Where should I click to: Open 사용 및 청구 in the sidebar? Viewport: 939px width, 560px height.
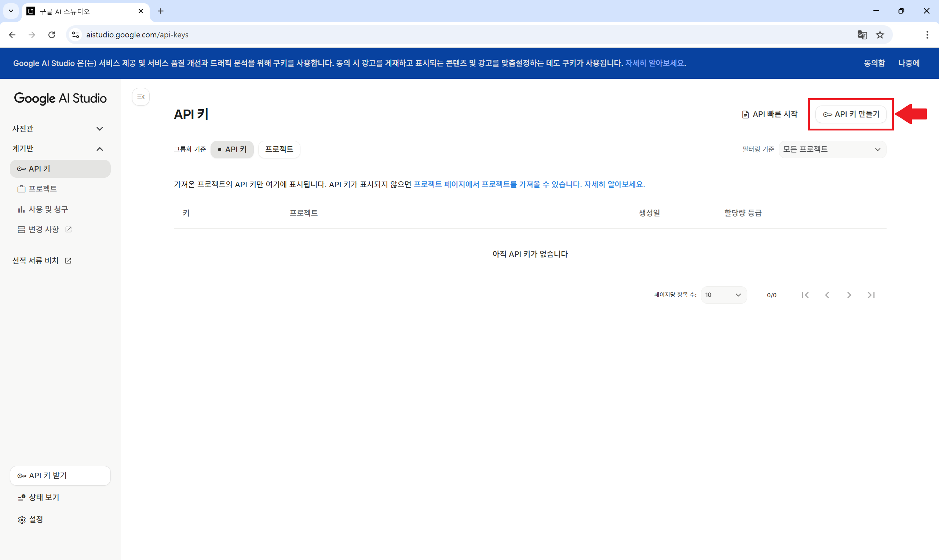point(48,209)
